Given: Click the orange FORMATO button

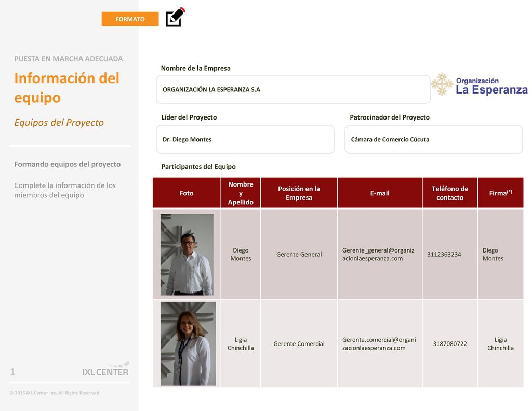Looking at the screenshot, I should (130, 19).
